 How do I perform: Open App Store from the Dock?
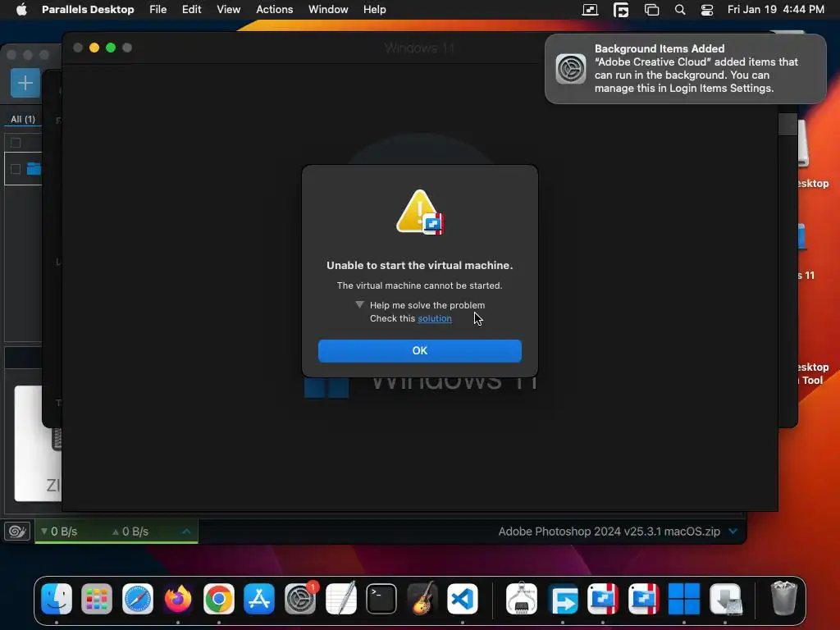click(259, 598)
